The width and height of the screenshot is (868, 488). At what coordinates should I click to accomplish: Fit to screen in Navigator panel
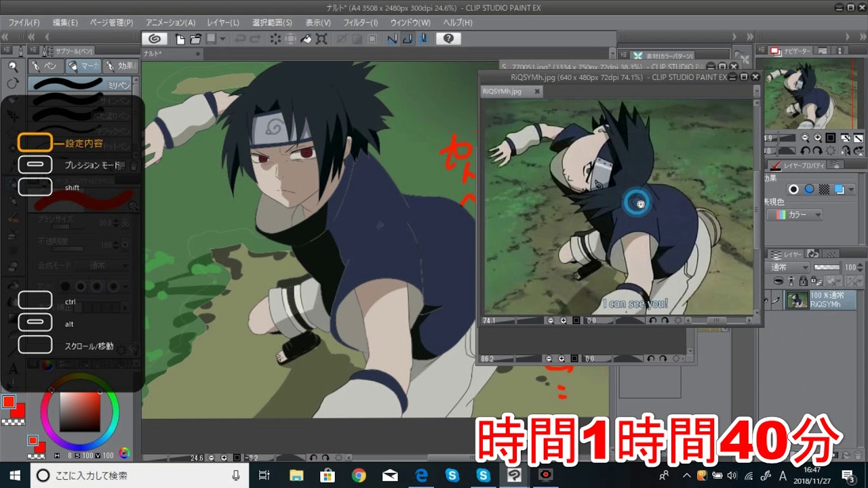point(831,138)
